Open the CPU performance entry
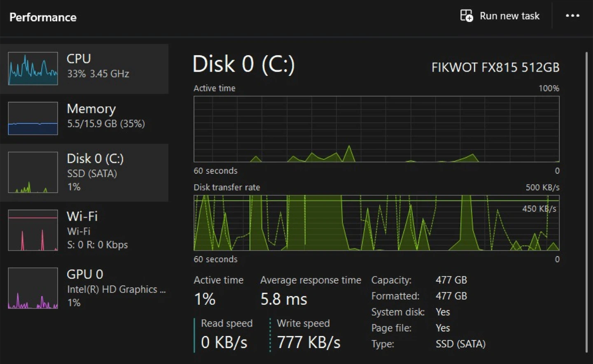 98,66
